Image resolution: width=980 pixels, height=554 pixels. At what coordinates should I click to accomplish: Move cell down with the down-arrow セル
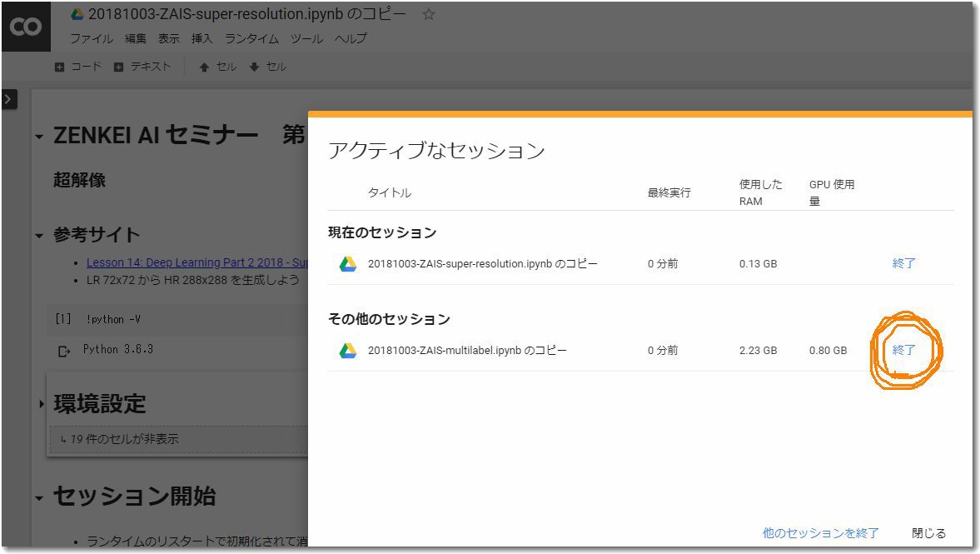pos(267,67)
